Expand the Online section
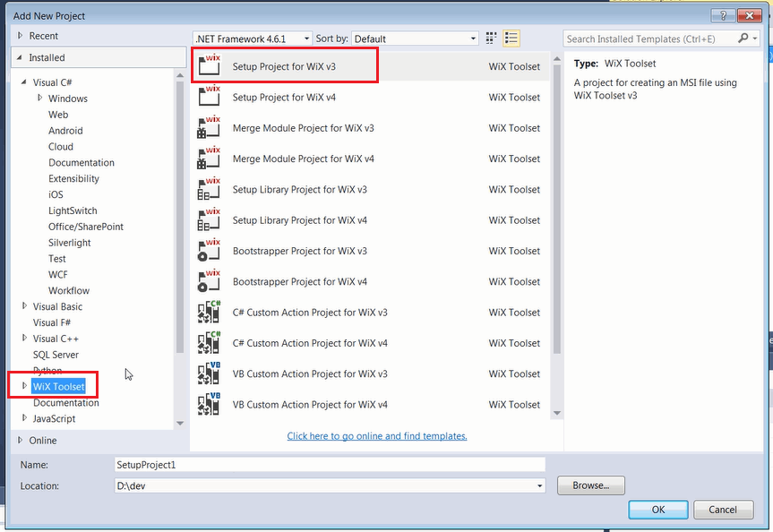This screenshot has width=773, height=532. (21, 441)
